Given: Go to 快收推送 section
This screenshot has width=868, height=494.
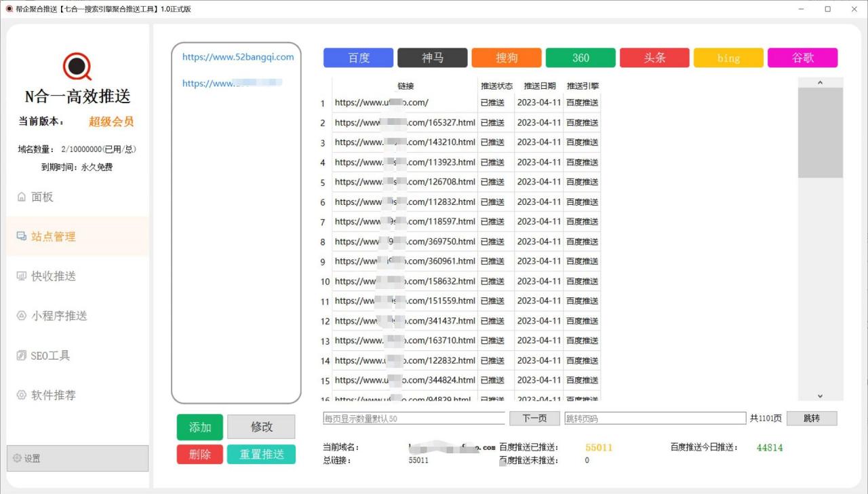Looking at the screenshot, I should coord(77,276).
